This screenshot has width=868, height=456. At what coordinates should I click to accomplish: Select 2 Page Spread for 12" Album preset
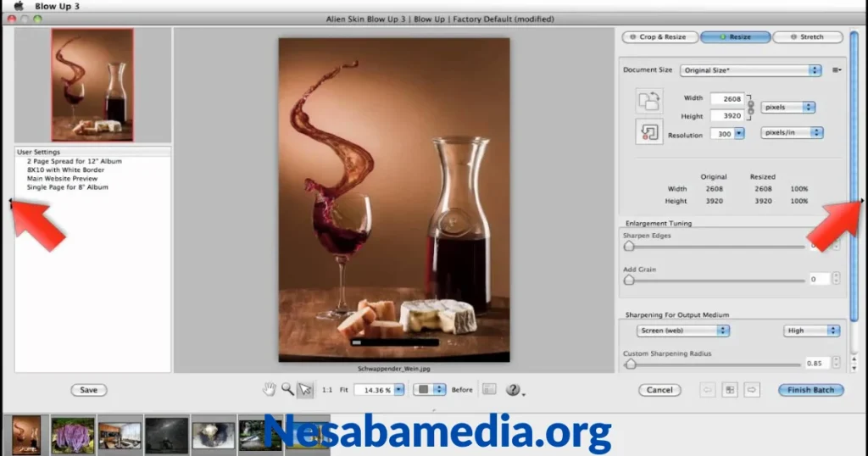[x=75, y=161]
